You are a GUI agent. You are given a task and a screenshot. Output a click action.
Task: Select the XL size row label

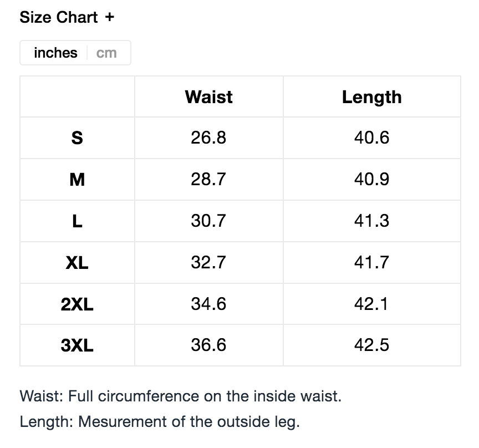pyautogui.click(x=77, y=262)
